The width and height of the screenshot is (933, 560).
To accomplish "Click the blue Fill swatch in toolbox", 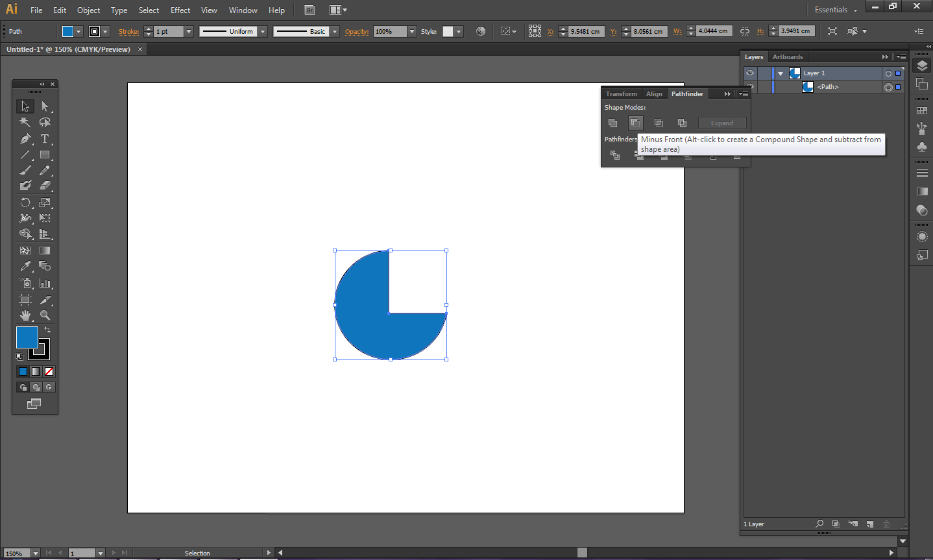I will [x=26, y=337].
